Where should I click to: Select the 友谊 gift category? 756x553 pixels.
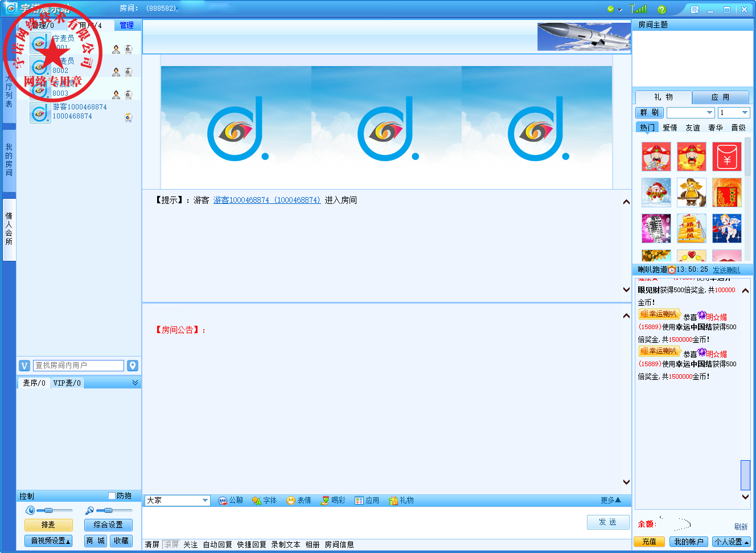pyautogui.click(x=693, y=128)
